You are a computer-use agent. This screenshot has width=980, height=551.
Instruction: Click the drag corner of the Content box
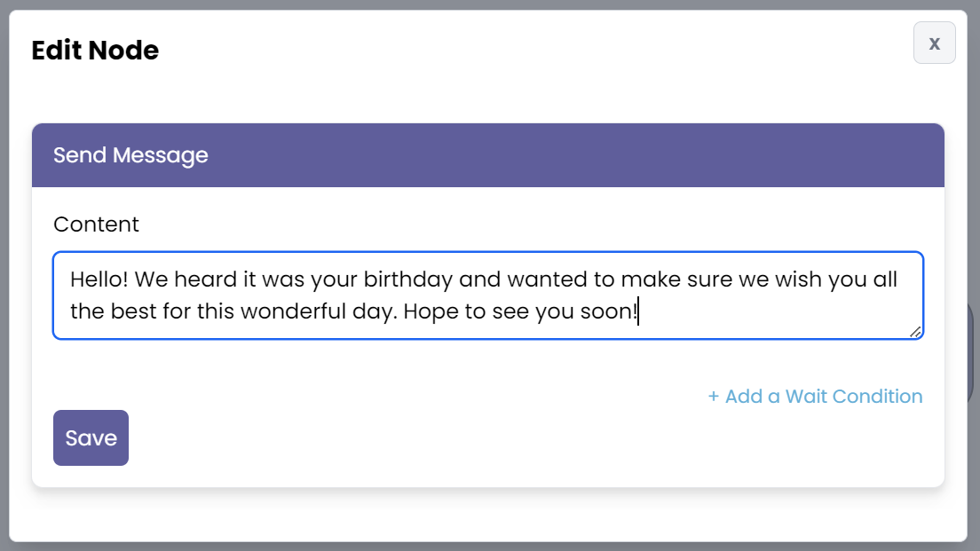(916, 334)
